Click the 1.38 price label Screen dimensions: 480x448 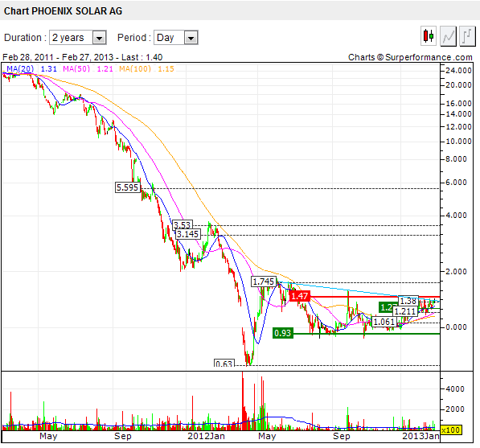(408, 301)
